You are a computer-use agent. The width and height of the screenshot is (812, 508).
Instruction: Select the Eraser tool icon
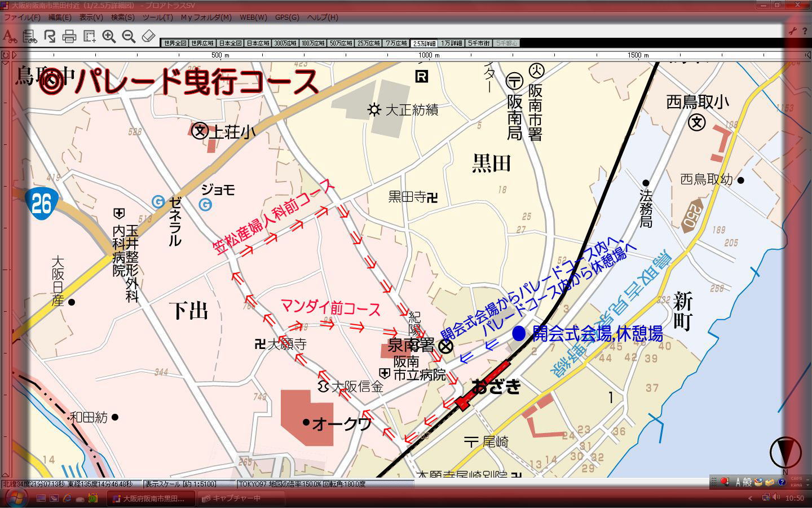tap(148, 37)
